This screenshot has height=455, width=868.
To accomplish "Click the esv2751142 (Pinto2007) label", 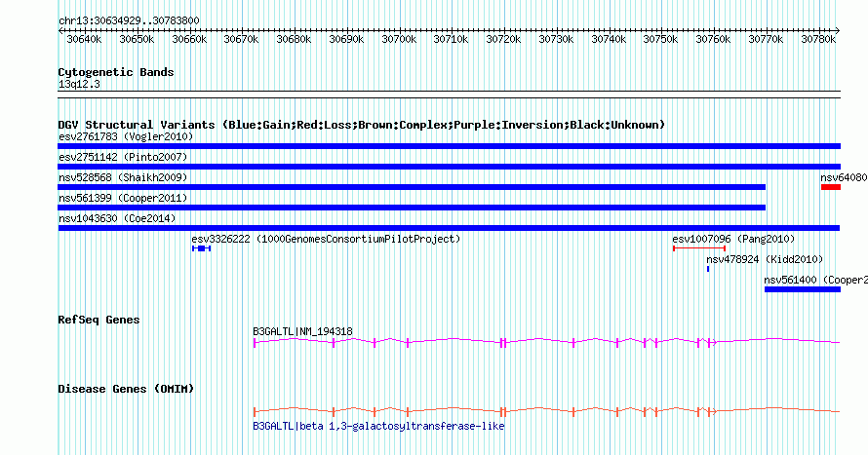I will point(123,157).
